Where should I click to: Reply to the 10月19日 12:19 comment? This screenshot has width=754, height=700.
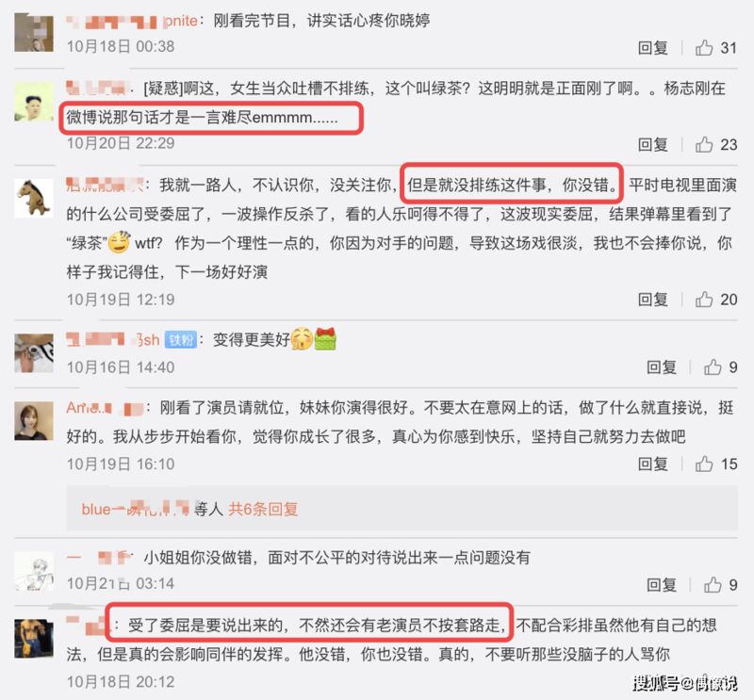(x=652, y=299)
